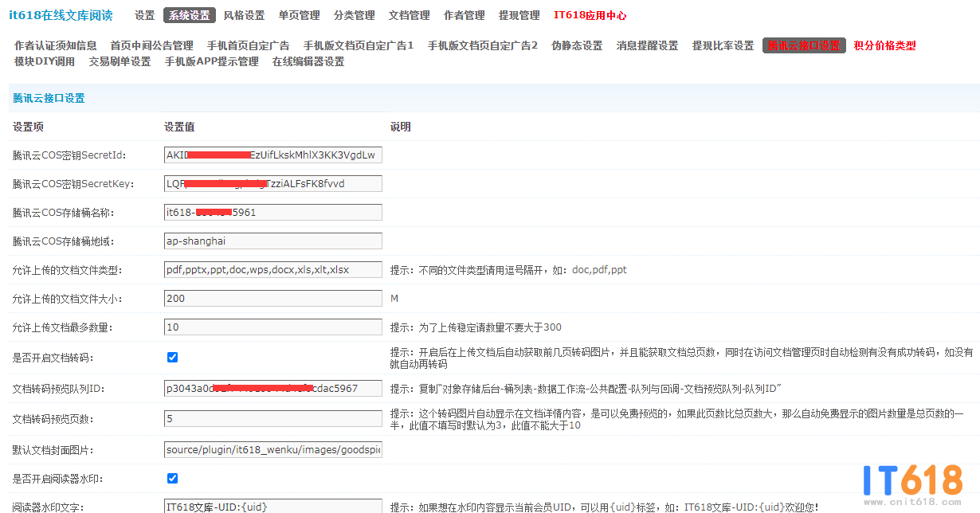Viewport: 980px width, 513px height.
Task: Open 手机版文档页自定广告1 submenu
Action: 359,45
